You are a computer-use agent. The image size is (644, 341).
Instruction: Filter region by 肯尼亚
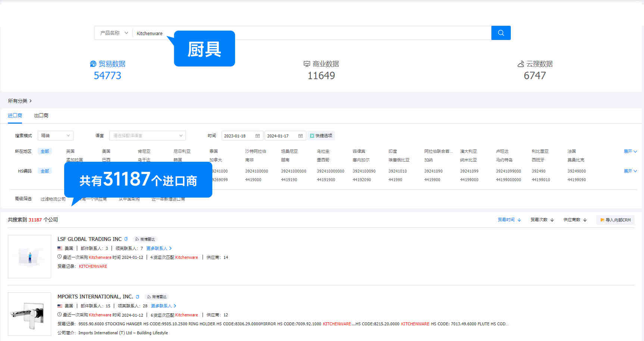[144, 151]
